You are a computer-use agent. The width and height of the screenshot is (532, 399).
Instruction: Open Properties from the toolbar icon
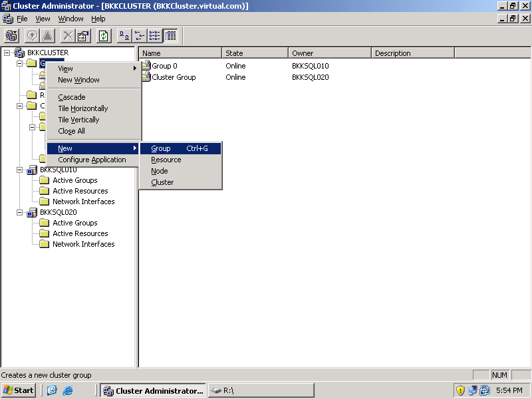83,36
